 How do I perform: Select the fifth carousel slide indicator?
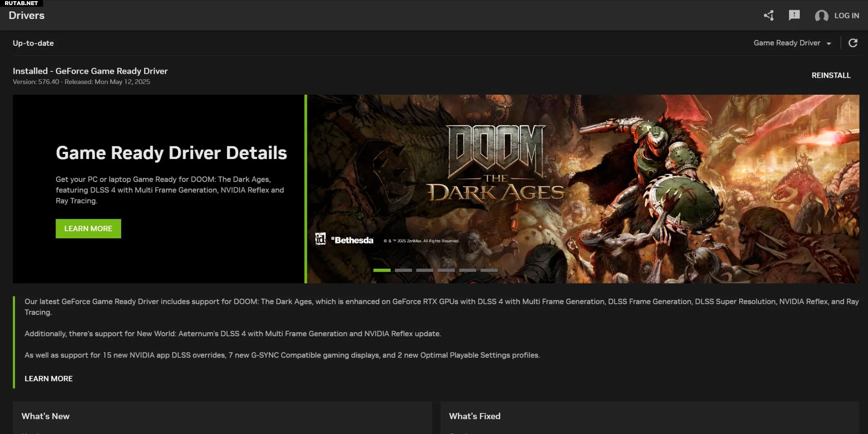tap(468, 270)
